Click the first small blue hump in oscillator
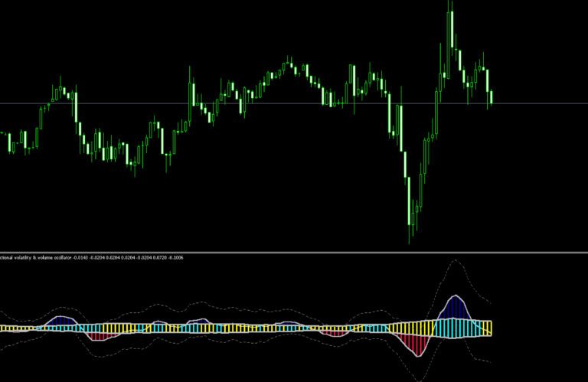This screenshot has height=382, width=588. (60, 321)
